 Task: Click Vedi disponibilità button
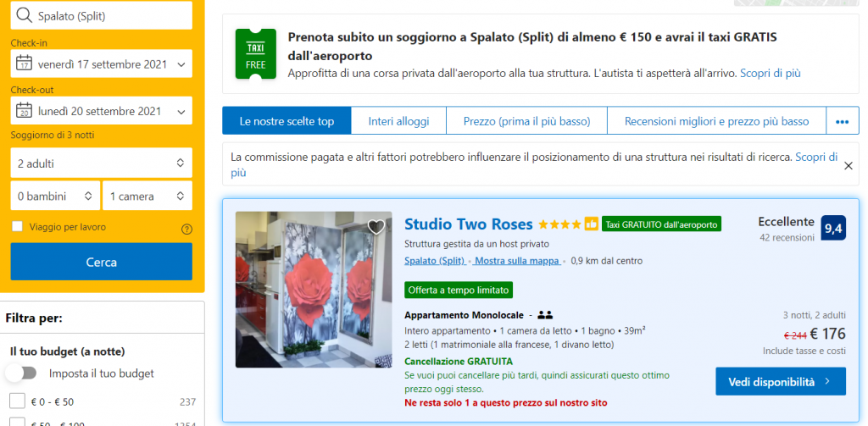pos(781,382)
